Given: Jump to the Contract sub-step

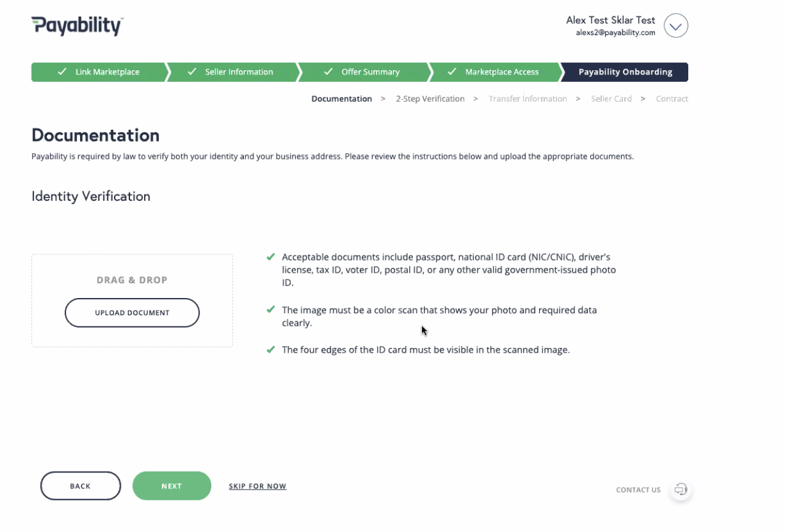Looking at the screenshot, I should pyautogui.click(x=672, y=99).
